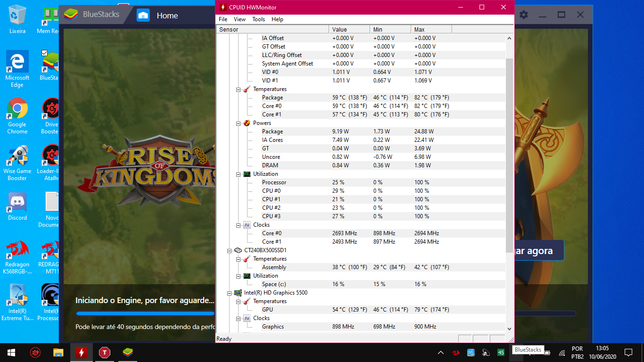The height and width of the screenshot is (362, 644).
Task: Select the Redragon K568RGB desktop shortcut
Action: (x=17, y=257)
